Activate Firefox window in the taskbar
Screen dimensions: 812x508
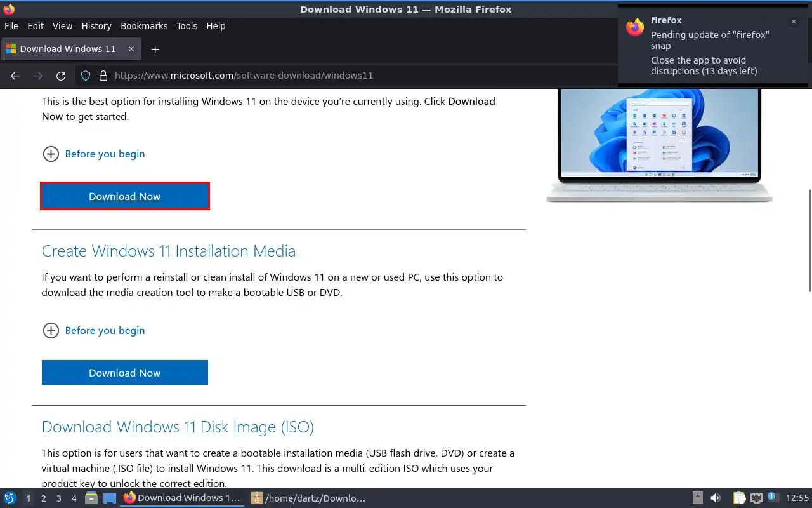tap(182, 498)
